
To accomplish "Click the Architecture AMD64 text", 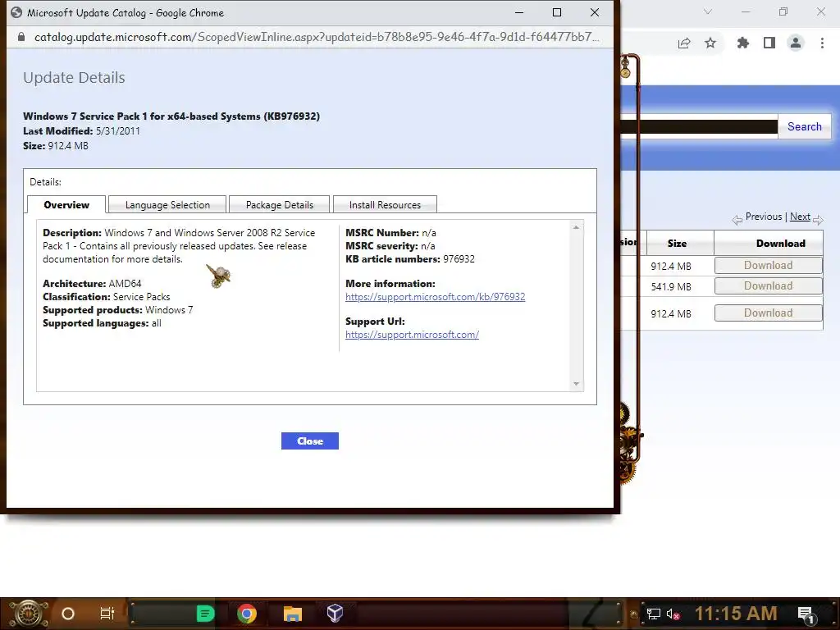I will [92, 283].
